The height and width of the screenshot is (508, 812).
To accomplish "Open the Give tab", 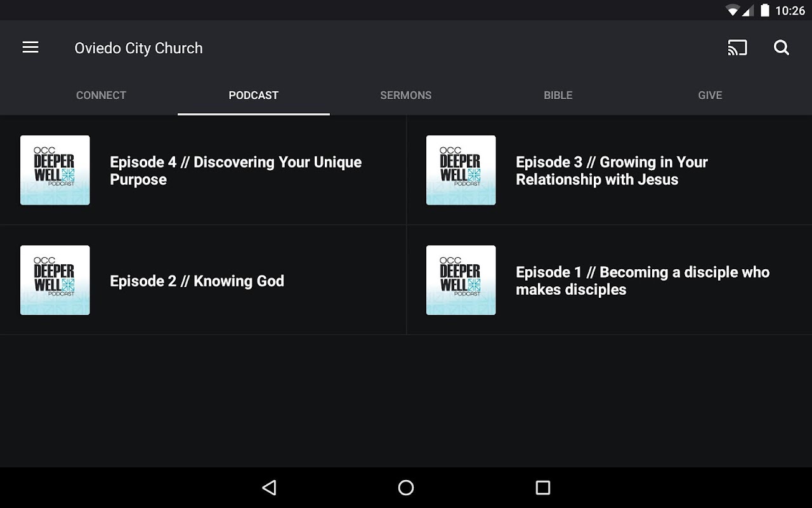I will (710, 95).
